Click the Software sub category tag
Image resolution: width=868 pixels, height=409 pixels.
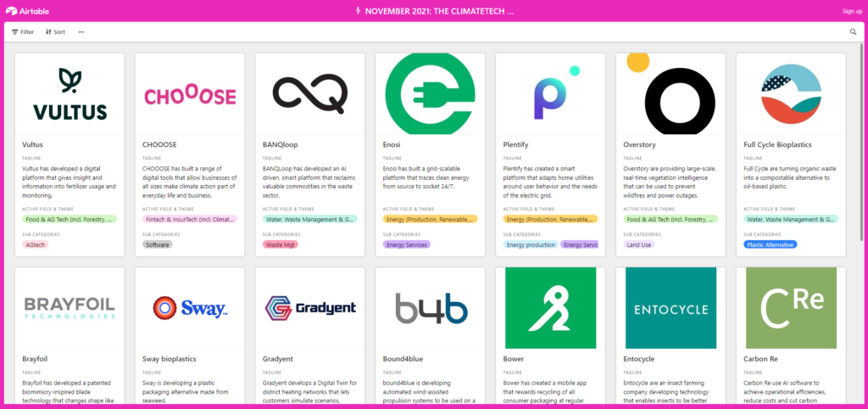pos(157,244)
